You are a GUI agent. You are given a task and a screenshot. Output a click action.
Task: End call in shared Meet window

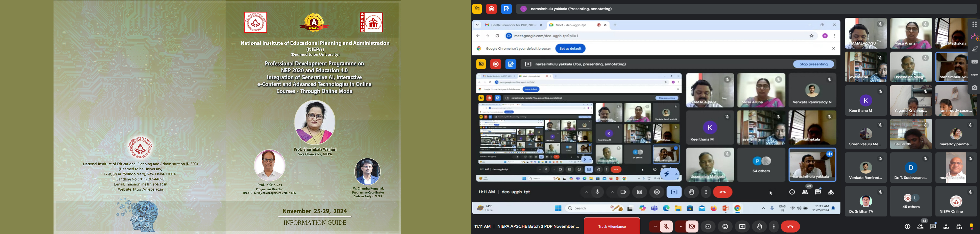point(722,192)
